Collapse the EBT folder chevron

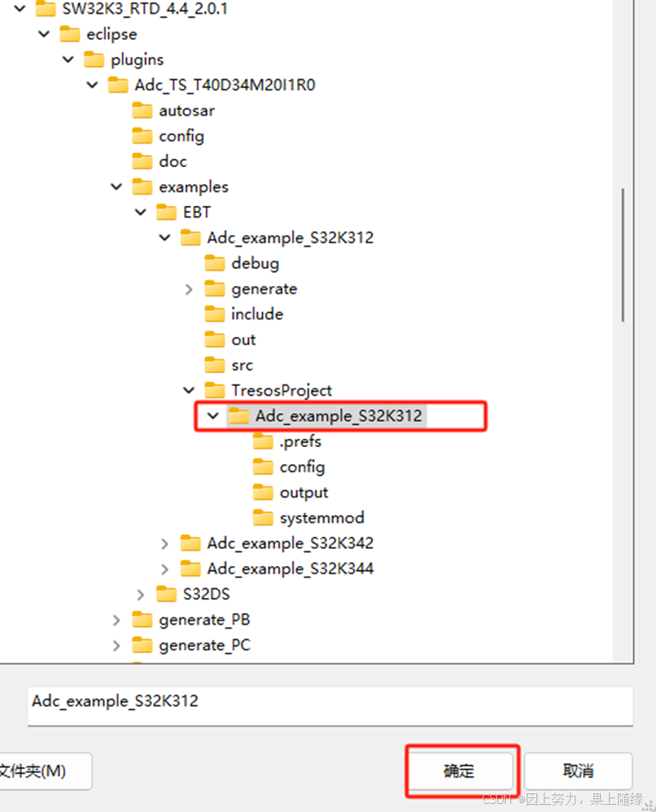141,213
